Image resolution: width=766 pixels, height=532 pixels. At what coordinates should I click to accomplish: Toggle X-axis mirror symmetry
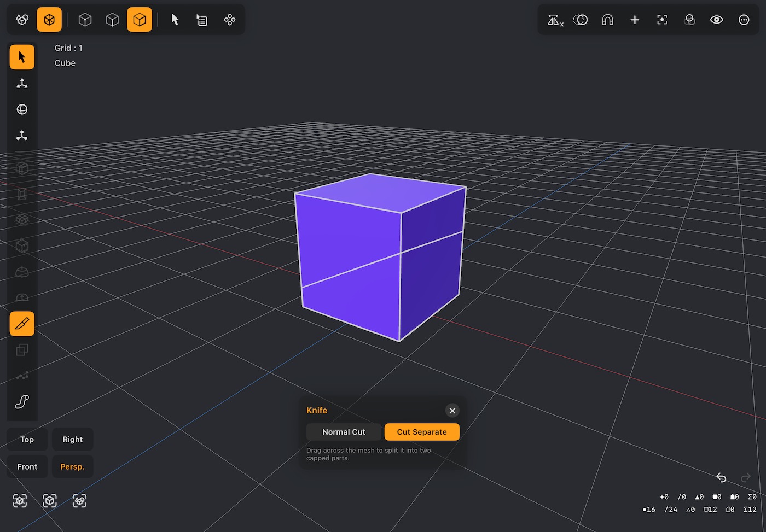pos(555,20)
